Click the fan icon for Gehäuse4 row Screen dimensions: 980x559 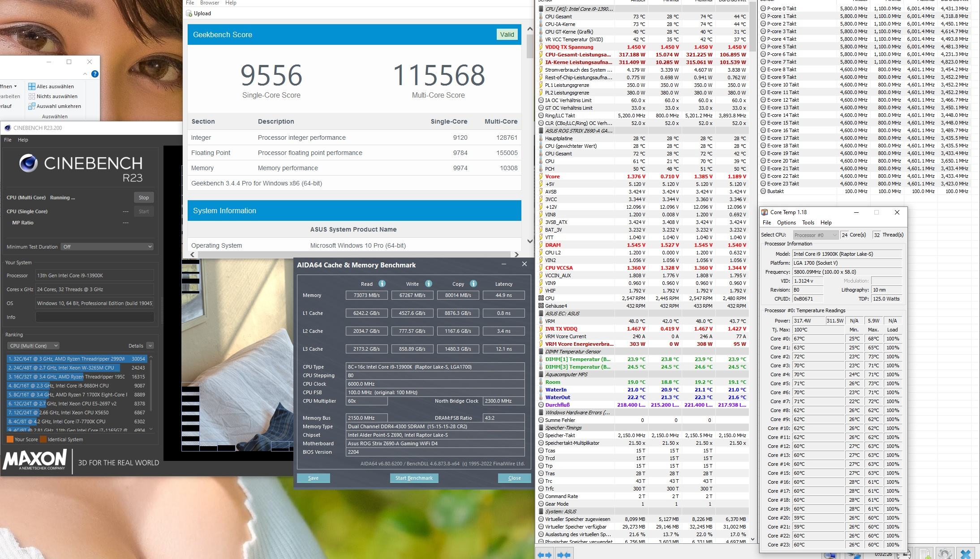pyautogui.click(x=541, y=306)
